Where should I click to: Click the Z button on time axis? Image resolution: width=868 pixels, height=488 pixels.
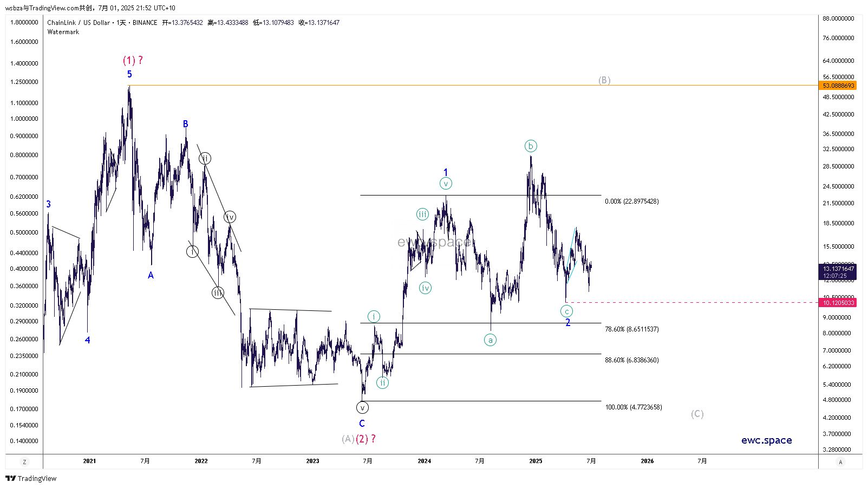(x=24, y=461)
